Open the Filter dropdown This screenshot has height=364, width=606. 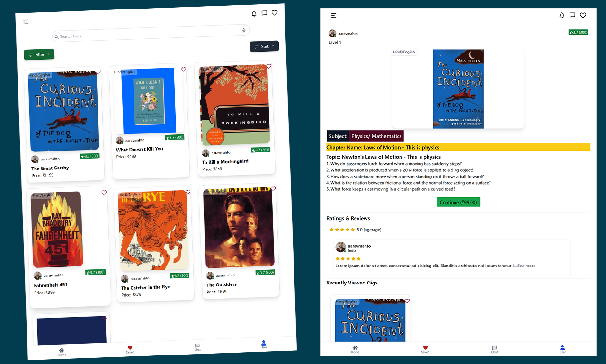39,54
